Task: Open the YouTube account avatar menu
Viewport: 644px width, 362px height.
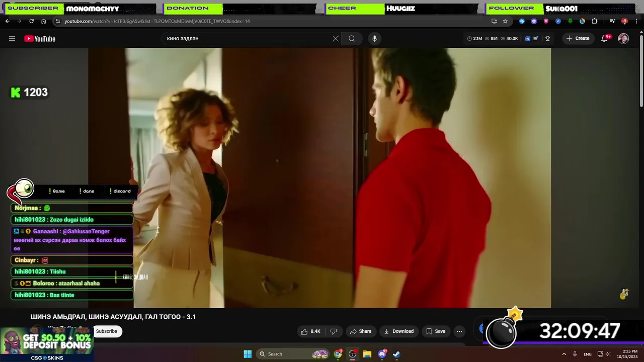Action: tap(623, 39)
